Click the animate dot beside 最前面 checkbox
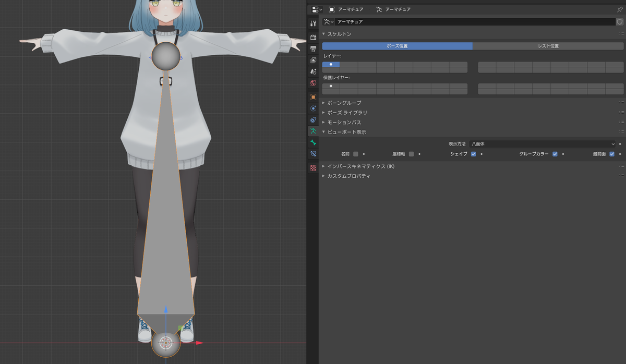 coord(620,154)
